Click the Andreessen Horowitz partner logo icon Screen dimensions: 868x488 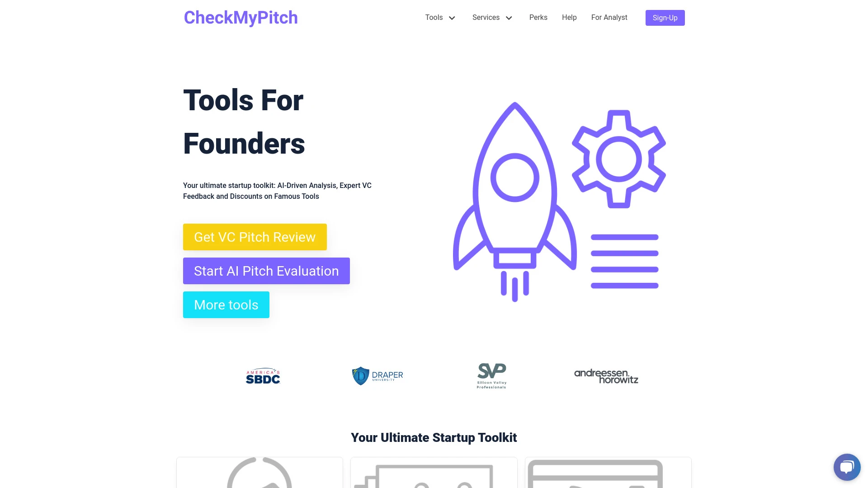[x=606, y=375]
